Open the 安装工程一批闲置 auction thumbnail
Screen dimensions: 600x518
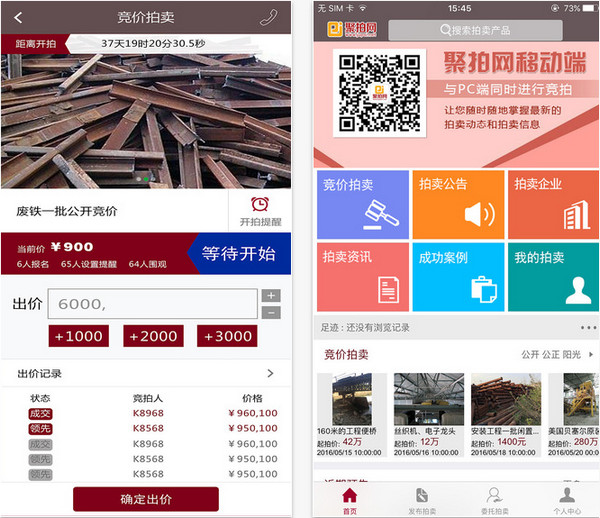point(506,399)
